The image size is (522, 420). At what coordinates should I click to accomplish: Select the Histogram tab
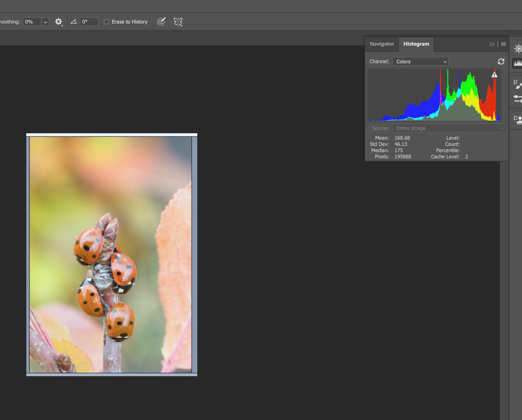tap(416, 44)
